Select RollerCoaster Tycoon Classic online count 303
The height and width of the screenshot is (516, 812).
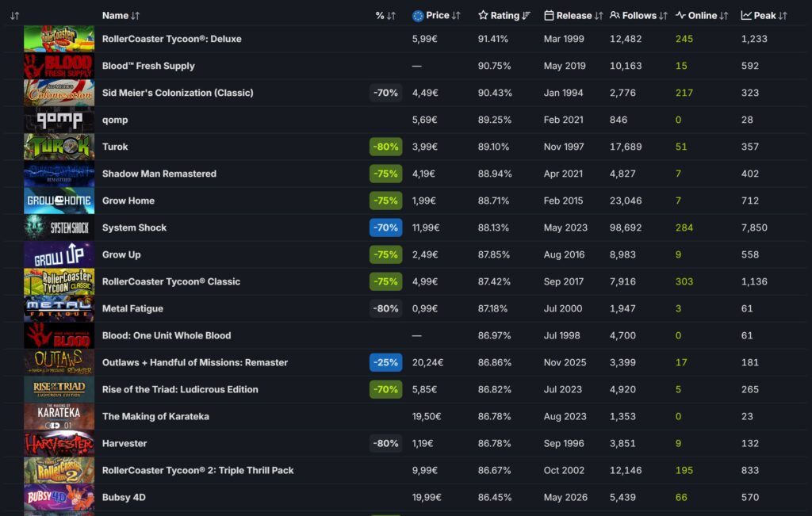point(684,281)
